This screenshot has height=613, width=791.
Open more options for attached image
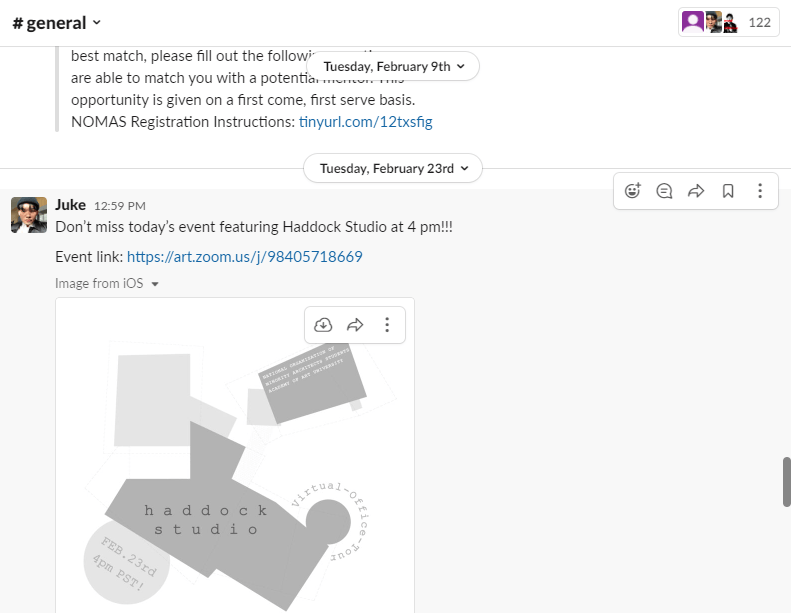[x=387, y=325]
